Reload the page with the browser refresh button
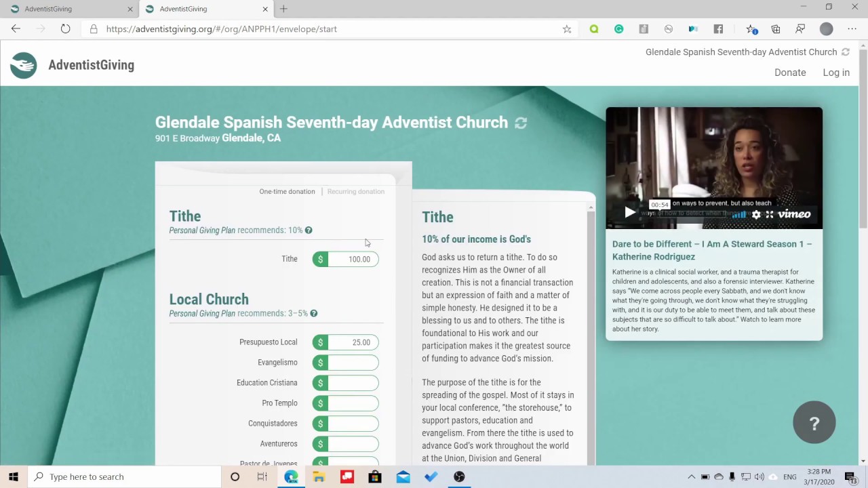Screen dimensions: 868x488 [65, 29]
